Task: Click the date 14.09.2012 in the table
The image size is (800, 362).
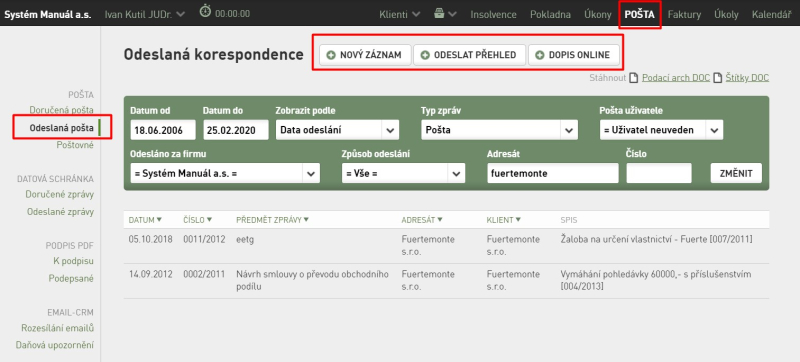Action: click(151, 274)
